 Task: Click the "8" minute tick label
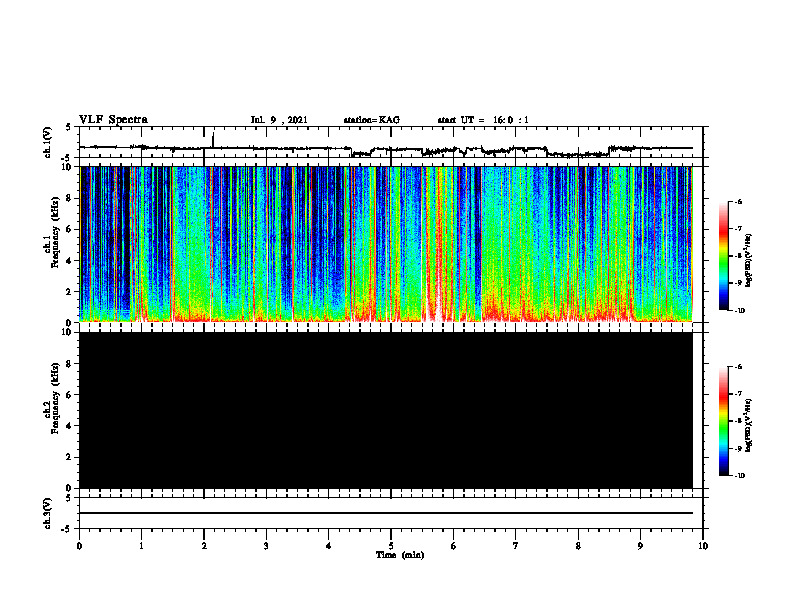coord(578,546)
